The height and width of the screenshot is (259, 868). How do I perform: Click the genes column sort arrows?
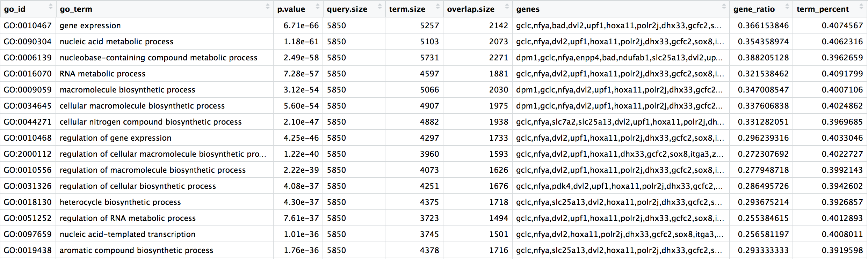(x=724, y=7)
